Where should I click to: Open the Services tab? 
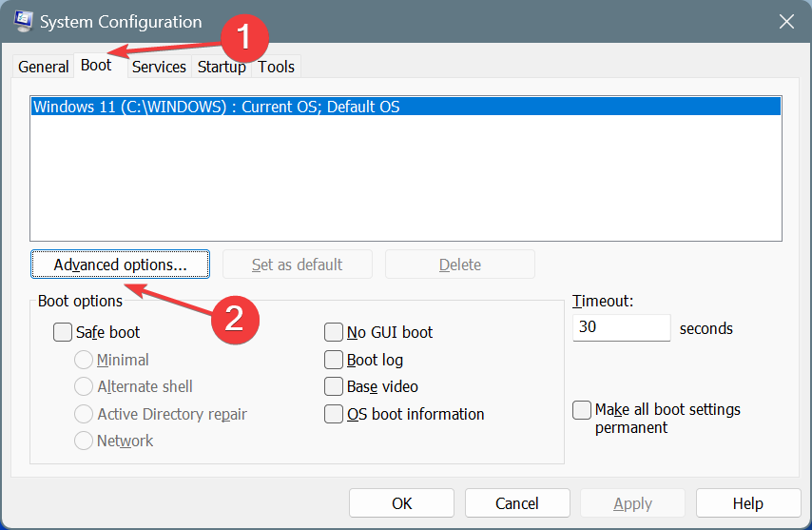[x=159, y=67]
